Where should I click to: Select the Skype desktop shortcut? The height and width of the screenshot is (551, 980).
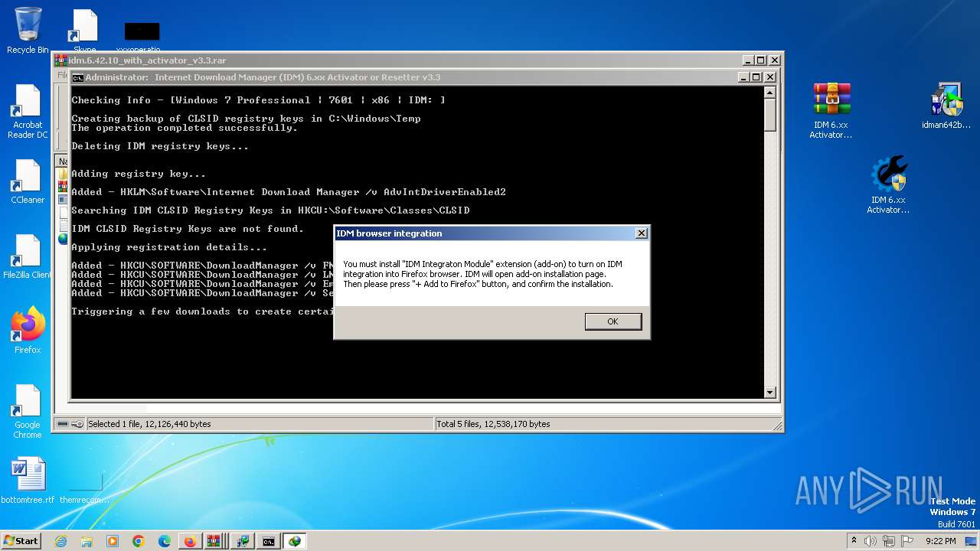(x=84, y=31)
